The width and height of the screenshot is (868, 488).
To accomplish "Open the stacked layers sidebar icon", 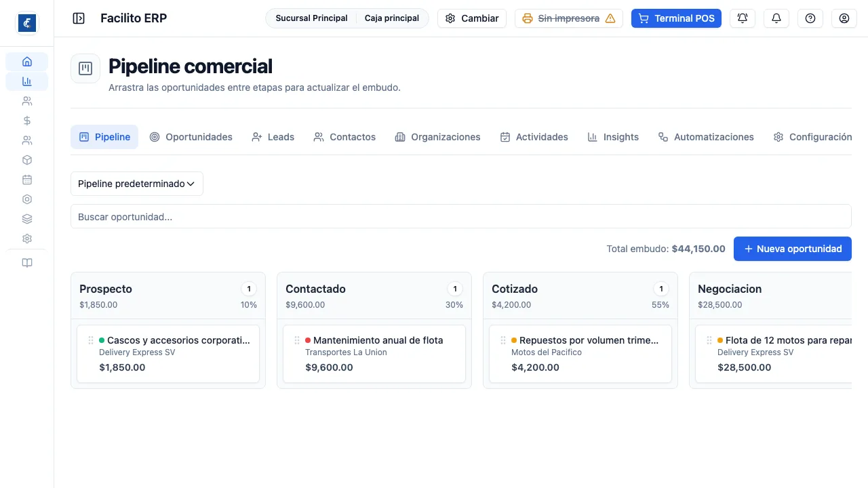I will [27, 219].
